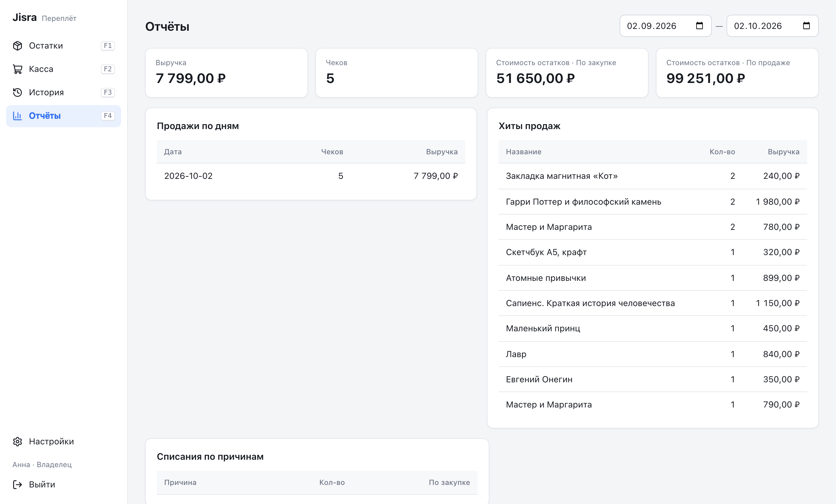Click Выйти to log out
836x504 pixels.
(63, 484)
